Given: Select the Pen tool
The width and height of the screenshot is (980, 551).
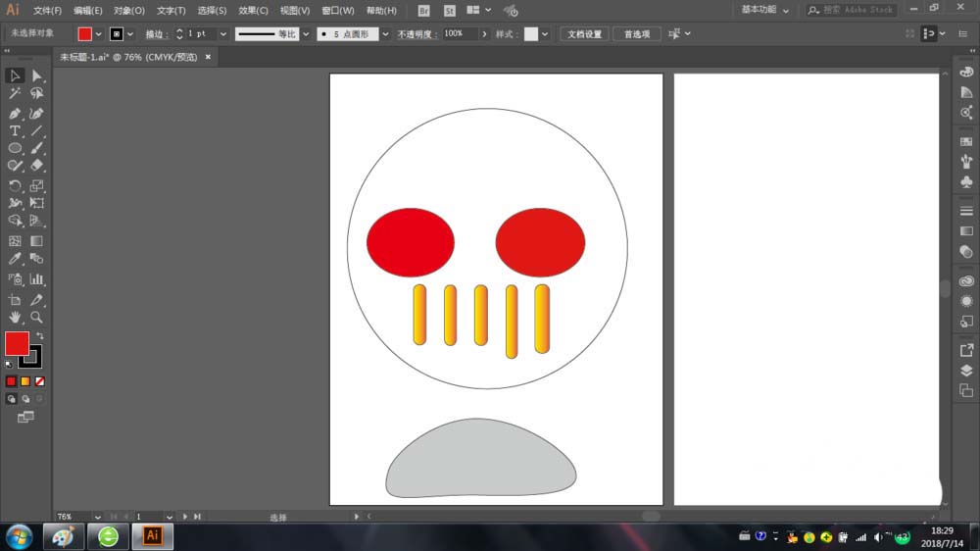Looking at the screenshot, I should point(15,113).
